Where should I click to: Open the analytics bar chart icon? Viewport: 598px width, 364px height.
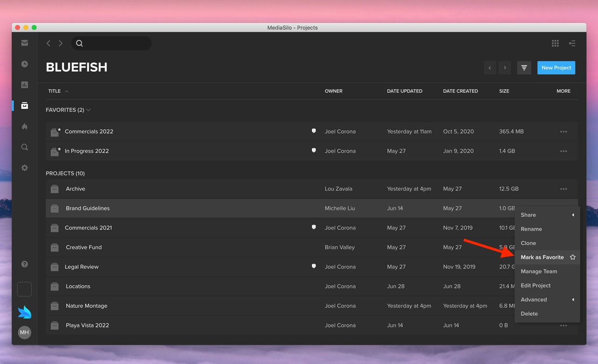tap(25, 85)
